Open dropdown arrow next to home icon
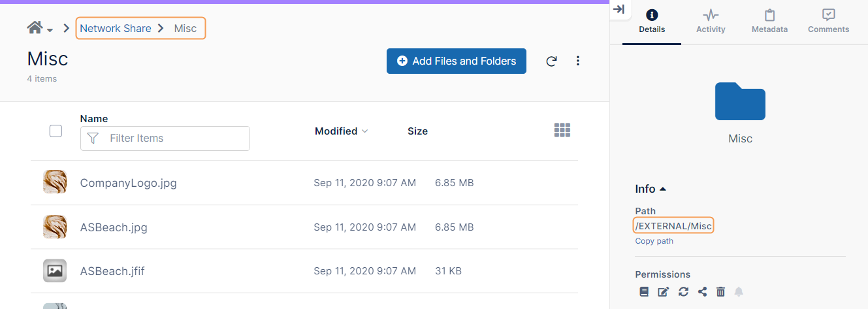 coord(50,30)
